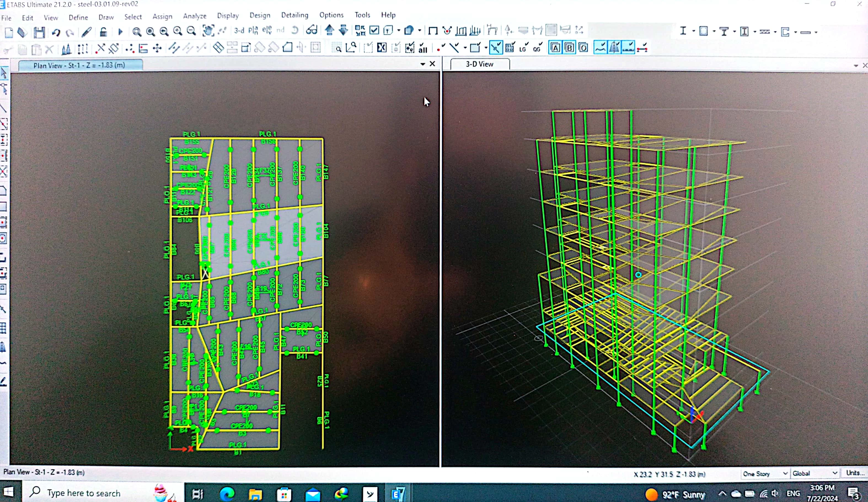Click the glasses perspective toggle icon

312,30
